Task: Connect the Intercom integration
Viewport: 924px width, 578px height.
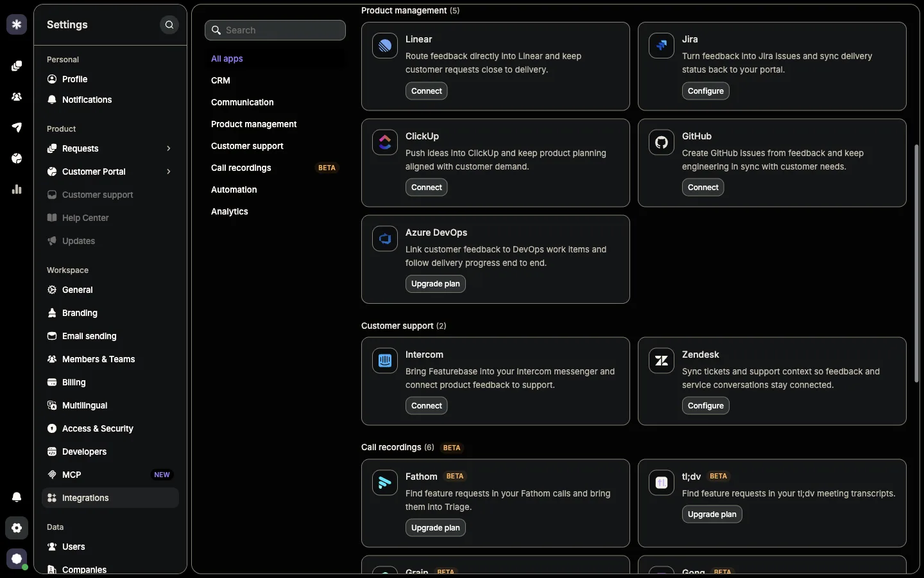Action: (x=426, y=406)
